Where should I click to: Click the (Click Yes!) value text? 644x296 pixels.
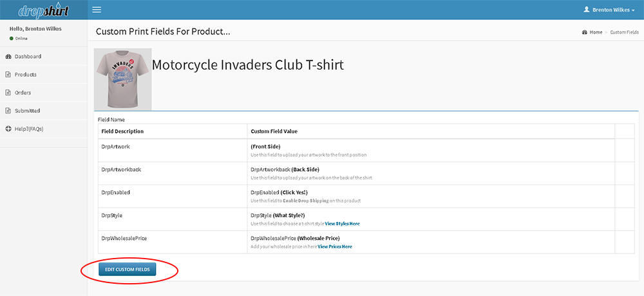[x=294, y=192]
